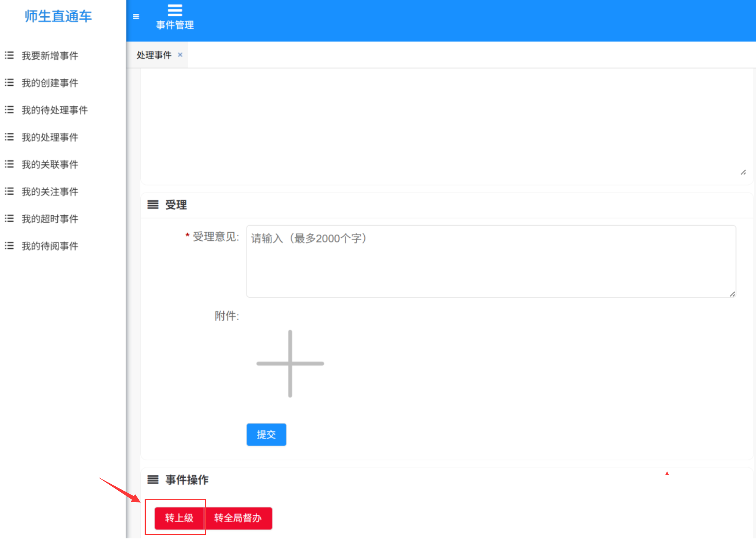Image resolution: width=756 pixels, height=542 pixels.
Task: Focus the 受理意见 text area
Action: pos(491,261)
